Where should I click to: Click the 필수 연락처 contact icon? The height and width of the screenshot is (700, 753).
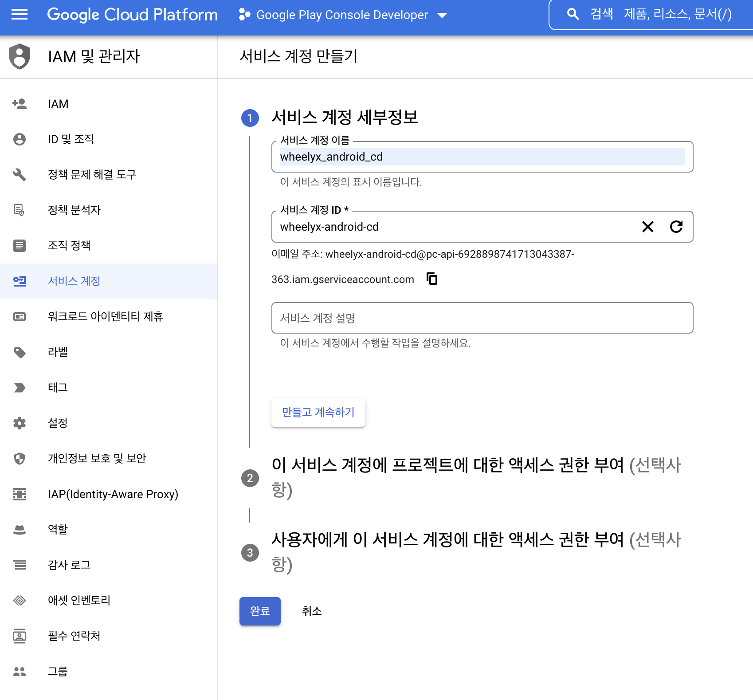(x=20, y=636)
